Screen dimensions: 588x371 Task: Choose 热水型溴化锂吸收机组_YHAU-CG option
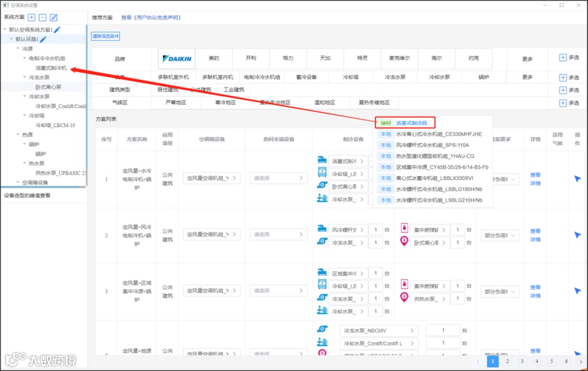click(x=435, y=156)
